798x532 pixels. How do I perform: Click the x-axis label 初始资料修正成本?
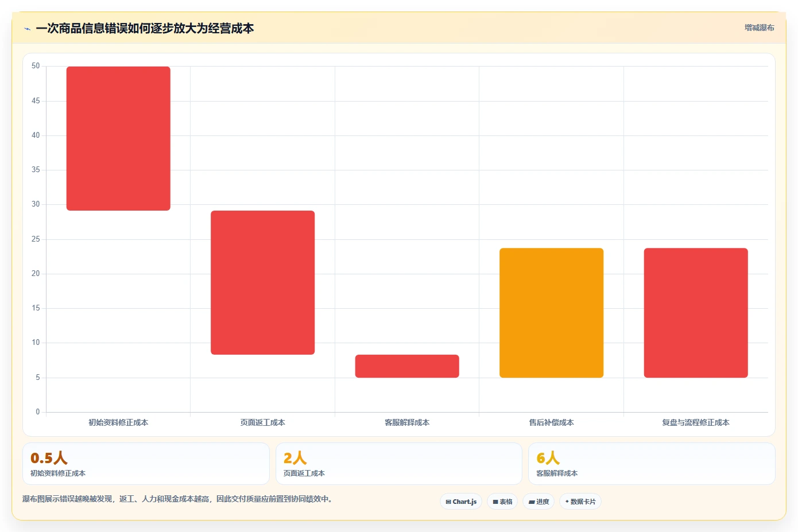[118, 422]
